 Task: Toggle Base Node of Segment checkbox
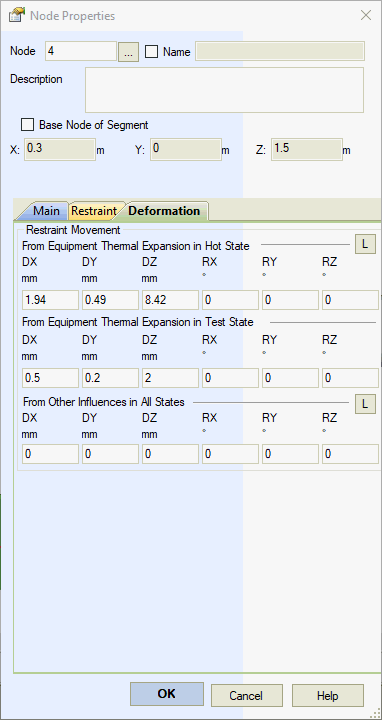tap(28, 124)
